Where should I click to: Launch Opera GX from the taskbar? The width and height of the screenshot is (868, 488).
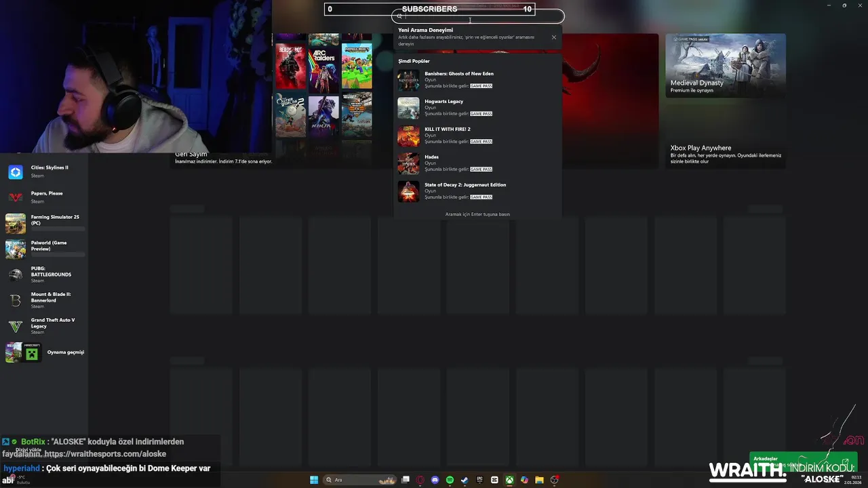click(420, 480)
